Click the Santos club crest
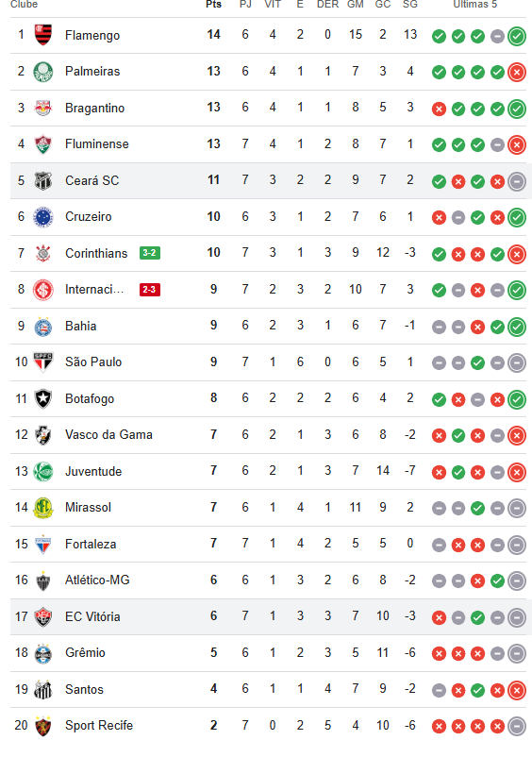Screen dimensions: 532x757 43,689
